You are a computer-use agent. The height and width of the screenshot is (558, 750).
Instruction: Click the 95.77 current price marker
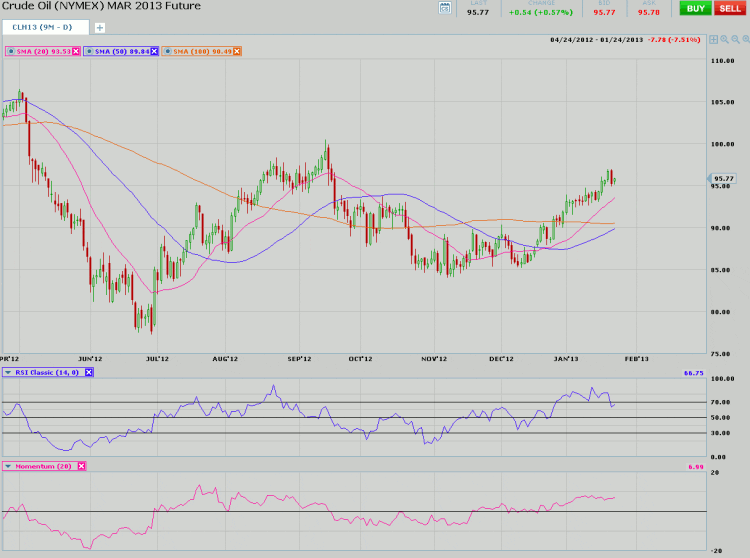click(x=725, y=179)
